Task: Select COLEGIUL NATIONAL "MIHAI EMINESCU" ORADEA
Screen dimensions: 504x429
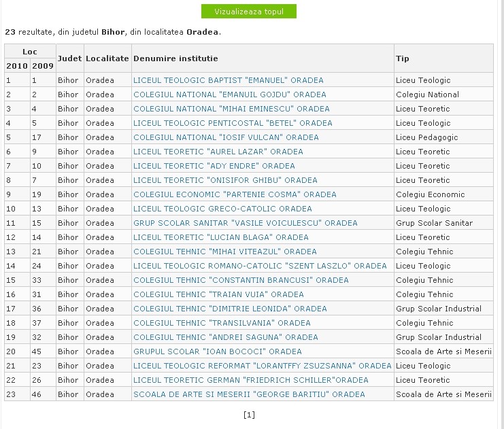Action: (231, 109)
